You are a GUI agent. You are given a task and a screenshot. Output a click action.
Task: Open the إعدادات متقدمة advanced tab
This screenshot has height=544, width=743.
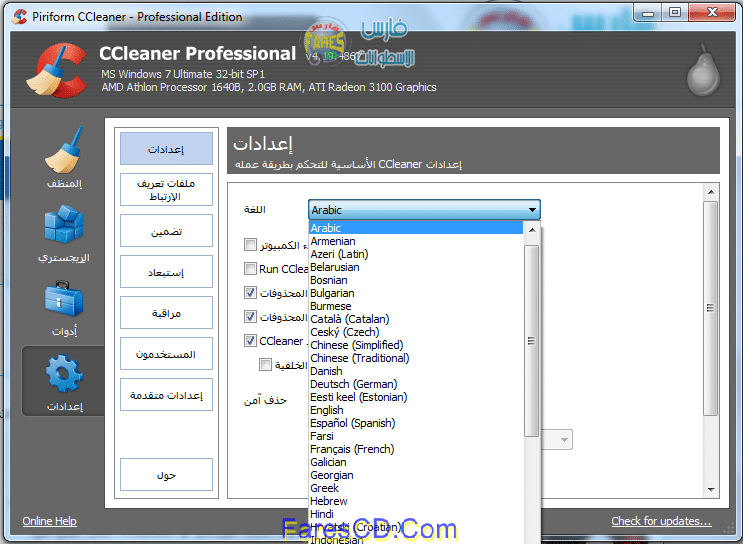pyautogui.click(x=166, y=395)
